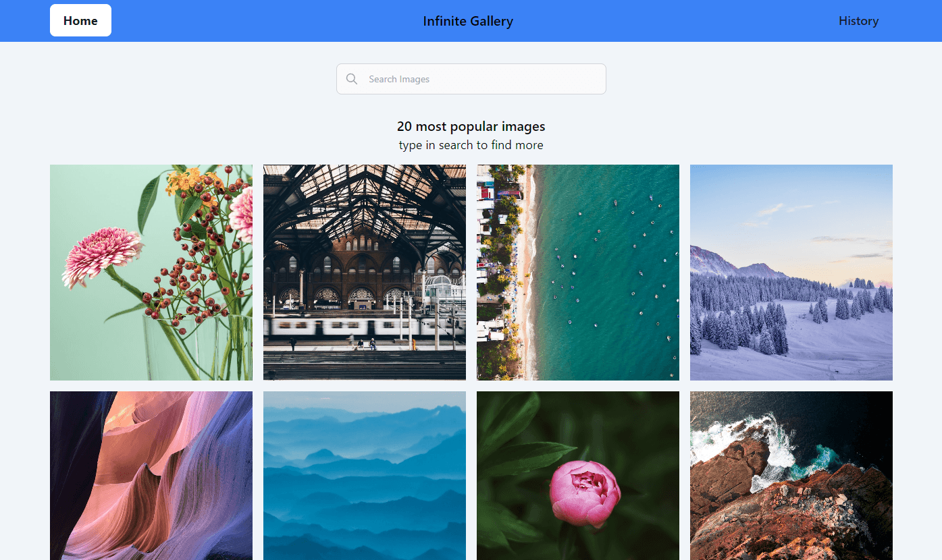Open the train station photo
Image resolution: width=942 pixels, height=560 pixels.
coord(365,272)
